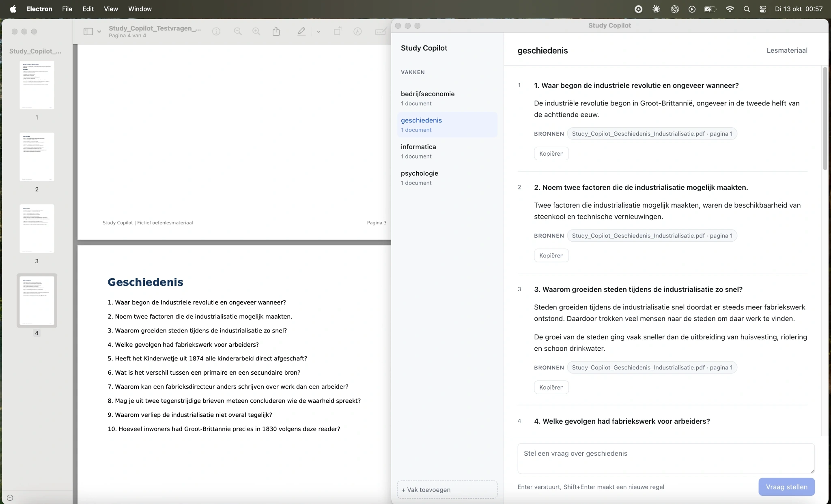Click the Wi-Fi status icon
This screenshot has width=831, height=504.
click(730, 9)
